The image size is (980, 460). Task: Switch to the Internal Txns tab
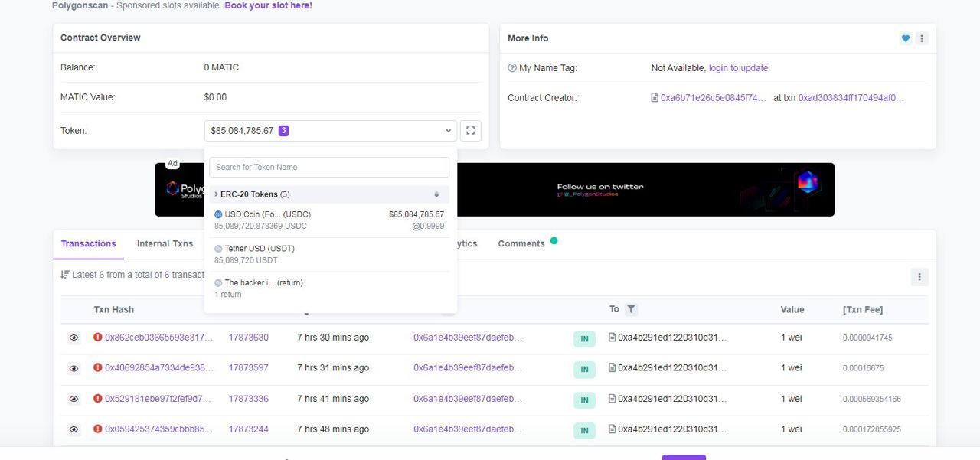click(x=165, y=244)
